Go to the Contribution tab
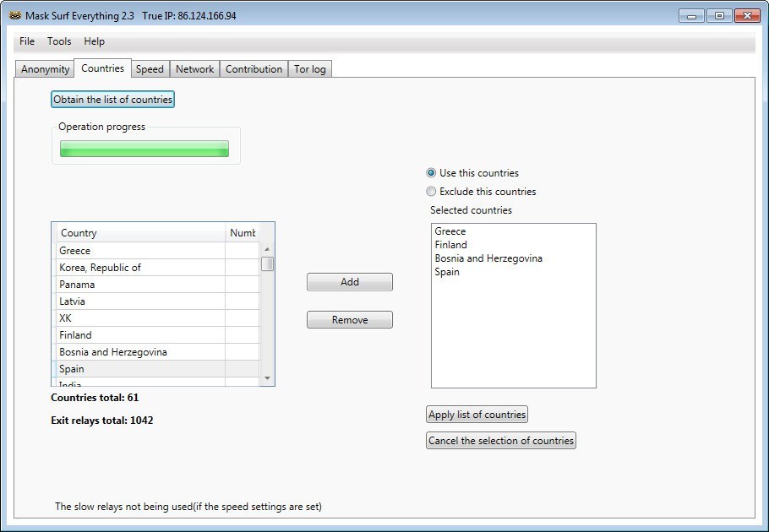 click(x=254, y=69)
